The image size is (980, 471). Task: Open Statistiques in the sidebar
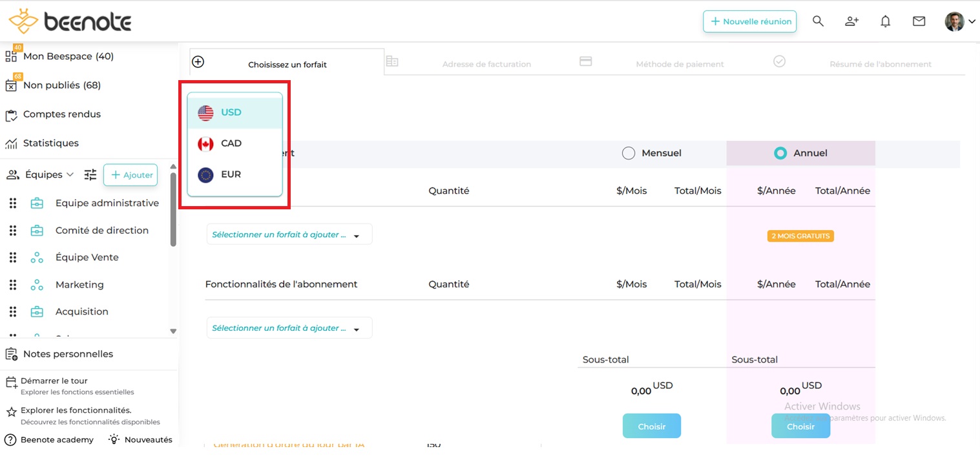[x=50, y=143]
